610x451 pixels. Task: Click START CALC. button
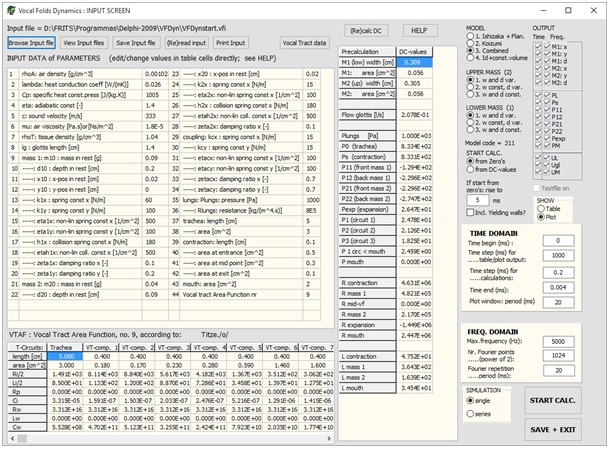pos(552,400)
